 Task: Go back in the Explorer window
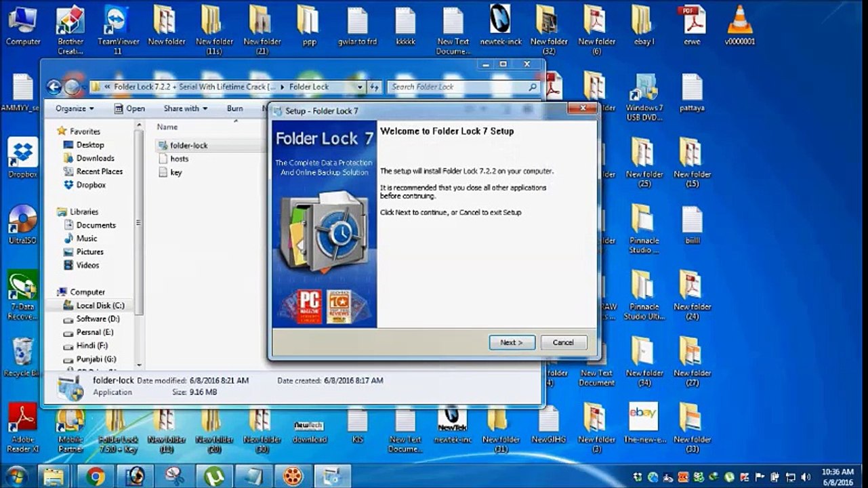click(x=54, y=87)
